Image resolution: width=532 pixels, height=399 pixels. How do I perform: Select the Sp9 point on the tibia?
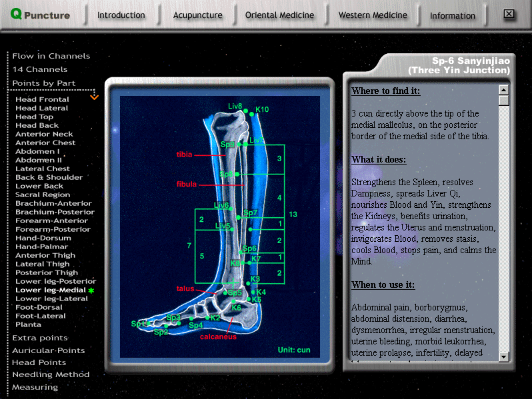[237, 145]
